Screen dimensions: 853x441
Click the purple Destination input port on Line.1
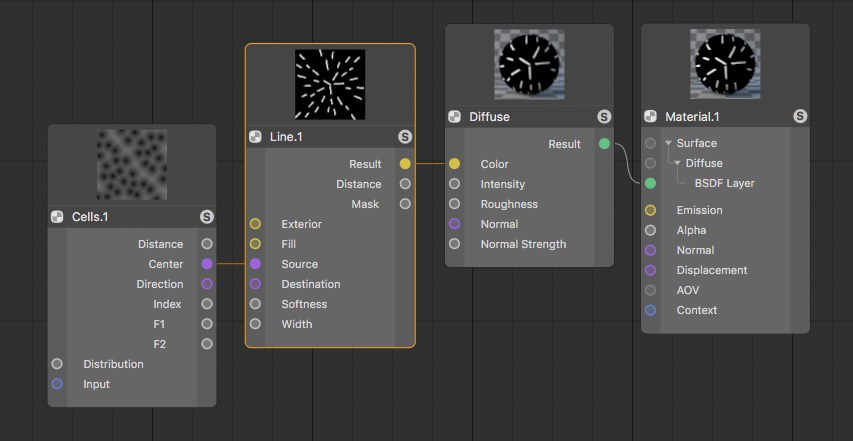click(x=255, y=284)
